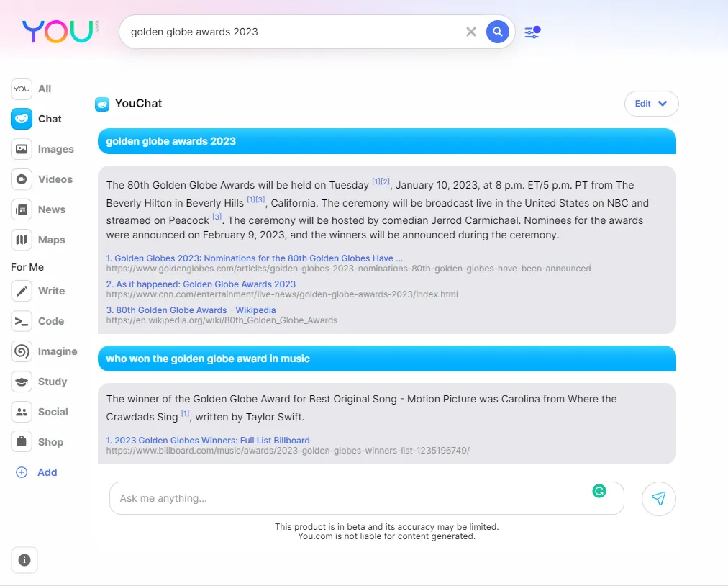Open the Imagine app label
728x586 pixels.
click(x=58, y=351)
